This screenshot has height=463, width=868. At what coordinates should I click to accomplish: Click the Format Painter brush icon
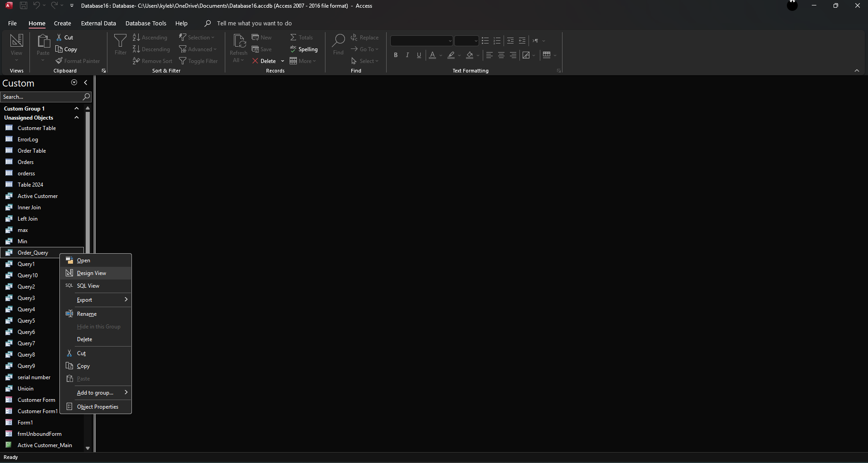click(59, 61)
